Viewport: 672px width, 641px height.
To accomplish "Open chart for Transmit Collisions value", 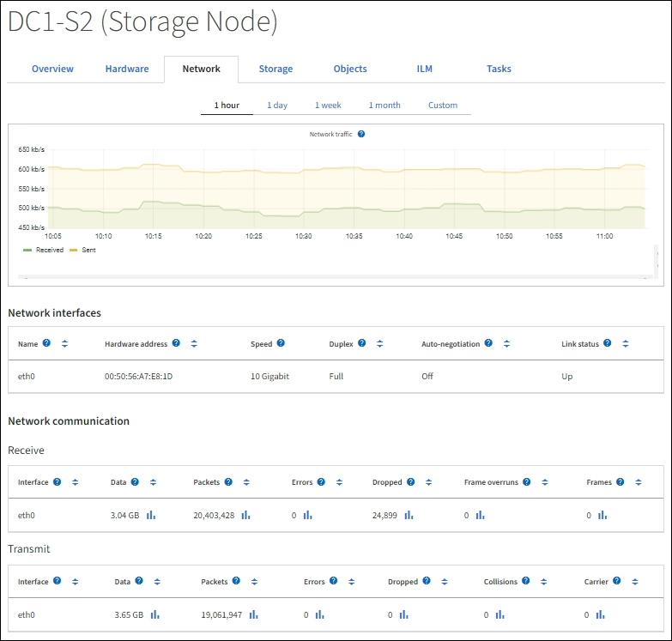I will click(x=498, y=614).
